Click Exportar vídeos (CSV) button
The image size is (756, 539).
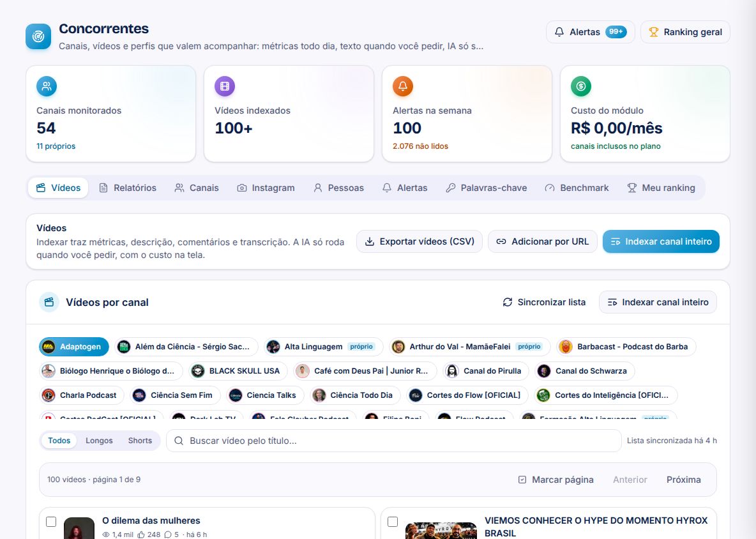[x=420, y=241]
